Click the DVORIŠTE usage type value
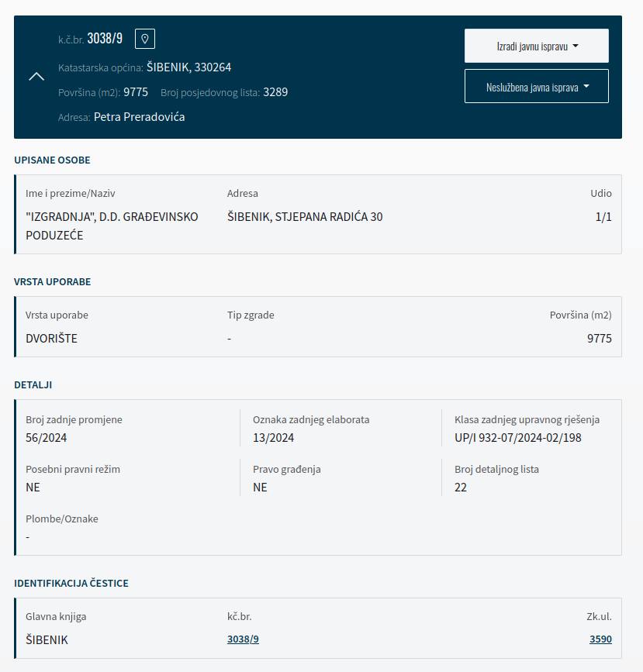This screenshot has height=672, width=643. pyautogui.click(x=51, y=339)
